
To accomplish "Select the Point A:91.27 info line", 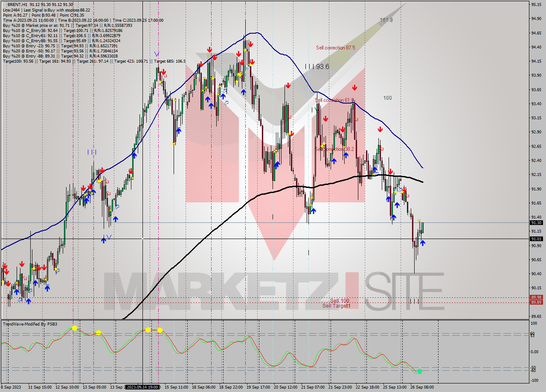I will (44, 15).
